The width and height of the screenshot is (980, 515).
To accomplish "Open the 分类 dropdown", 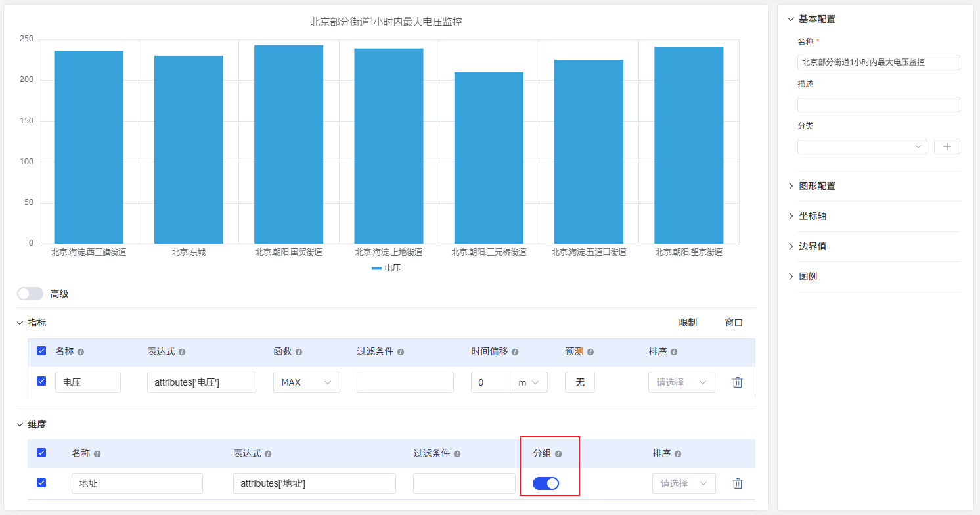I will [862, 146].
